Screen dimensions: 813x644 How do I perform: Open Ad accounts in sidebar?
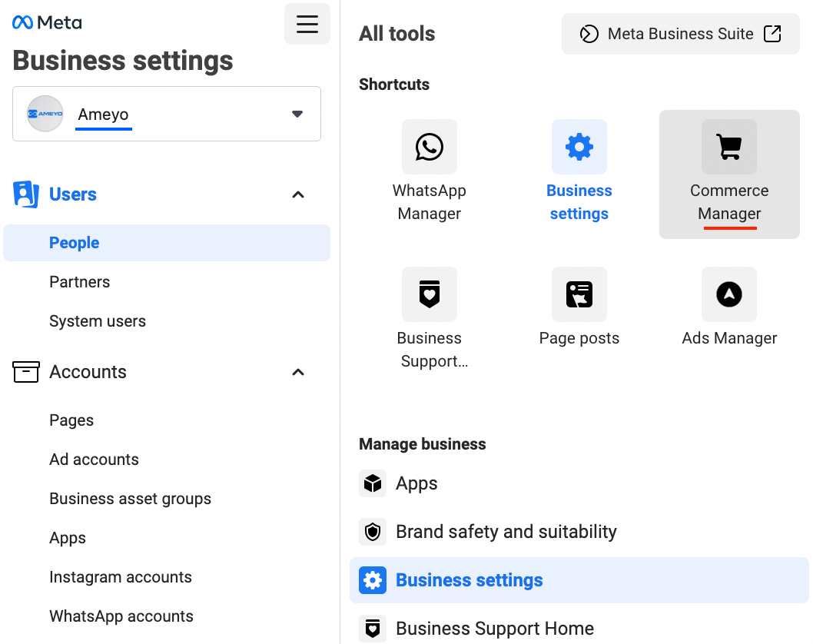click(x=94, y=460)
